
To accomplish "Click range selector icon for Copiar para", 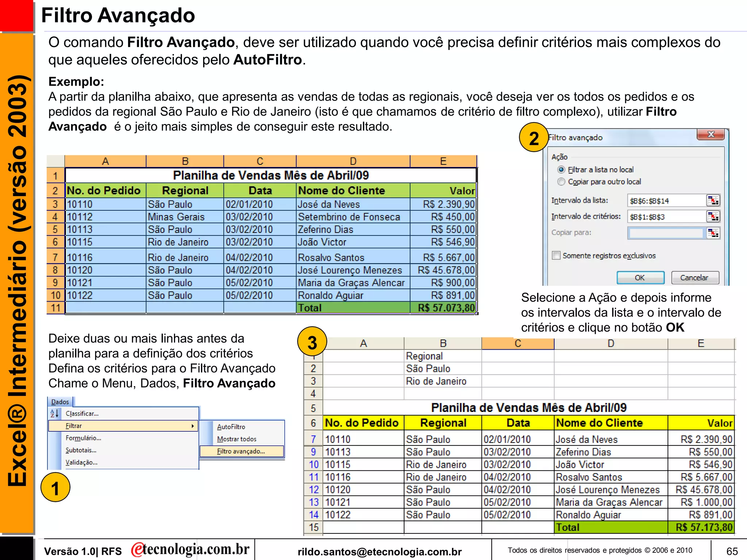I will click(713, 233).
